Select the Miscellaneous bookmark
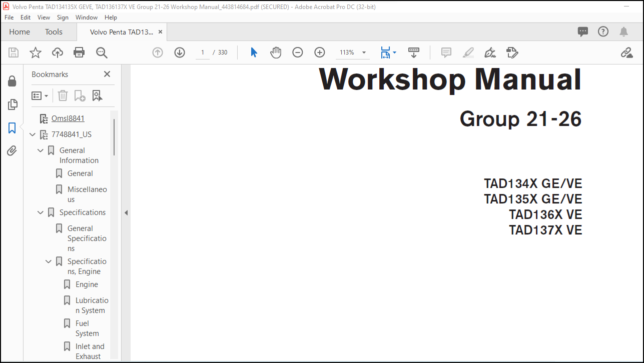 pos(87,194)
